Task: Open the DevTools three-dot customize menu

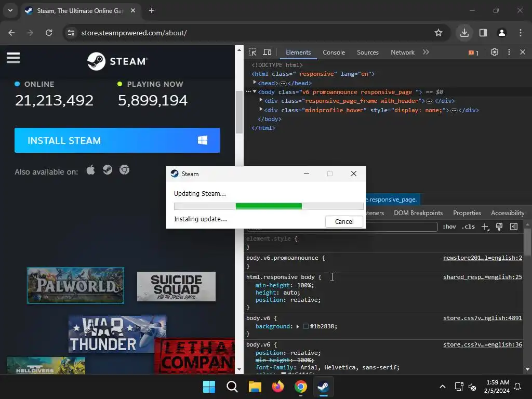Action: pyautogui.click(x=509, y=52)
